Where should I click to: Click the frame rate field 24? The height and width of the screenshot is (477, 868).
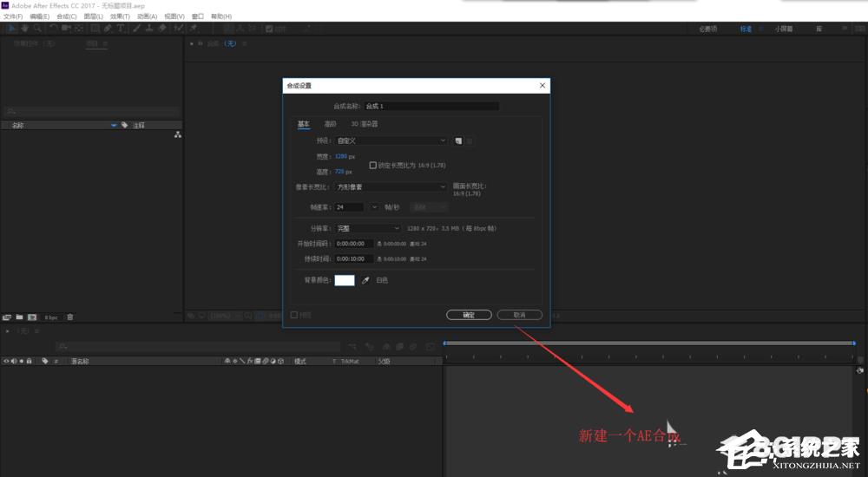tap(349, 207)
